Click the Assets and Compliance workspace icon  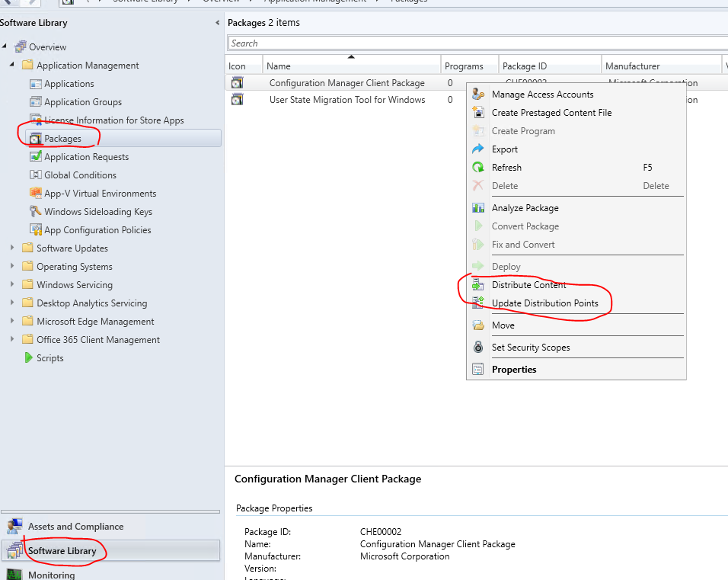[x=14, y=526]
